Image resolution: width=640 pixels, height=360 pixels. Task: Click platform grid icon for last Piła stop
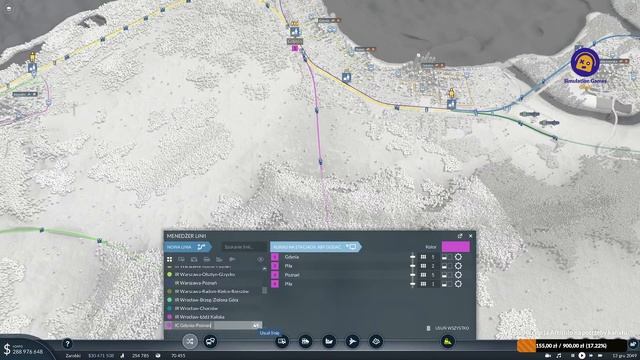coord(423,284)
